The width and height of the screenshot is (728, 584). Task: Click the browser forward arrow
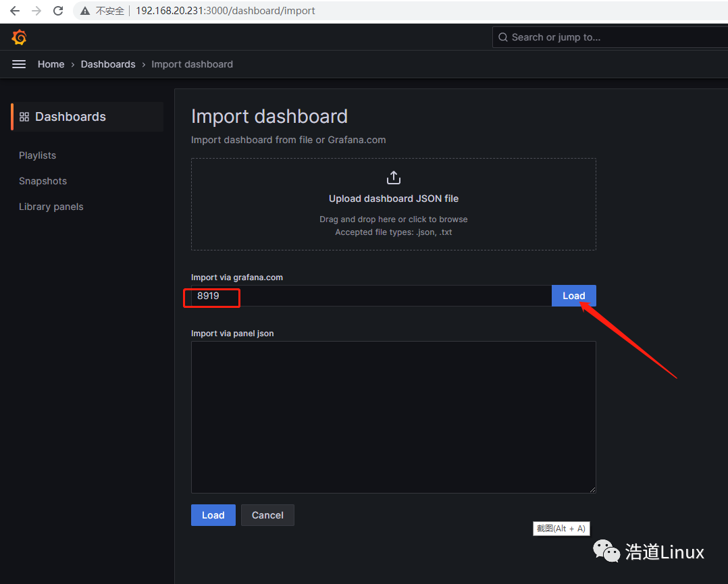point(36,11)
